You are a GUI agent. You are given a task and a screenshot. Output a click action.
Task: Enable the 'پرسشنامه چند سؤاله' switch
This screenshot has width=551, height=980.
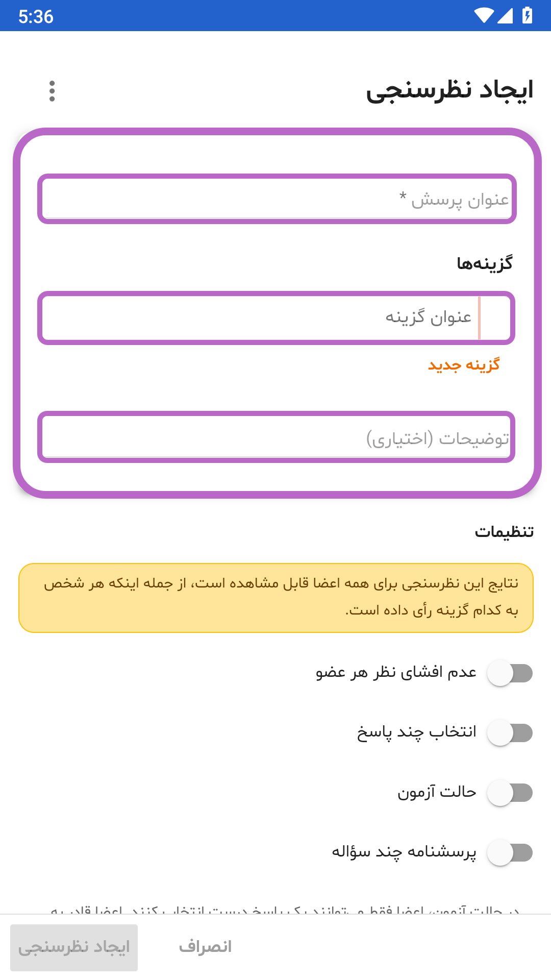[510, 852]
